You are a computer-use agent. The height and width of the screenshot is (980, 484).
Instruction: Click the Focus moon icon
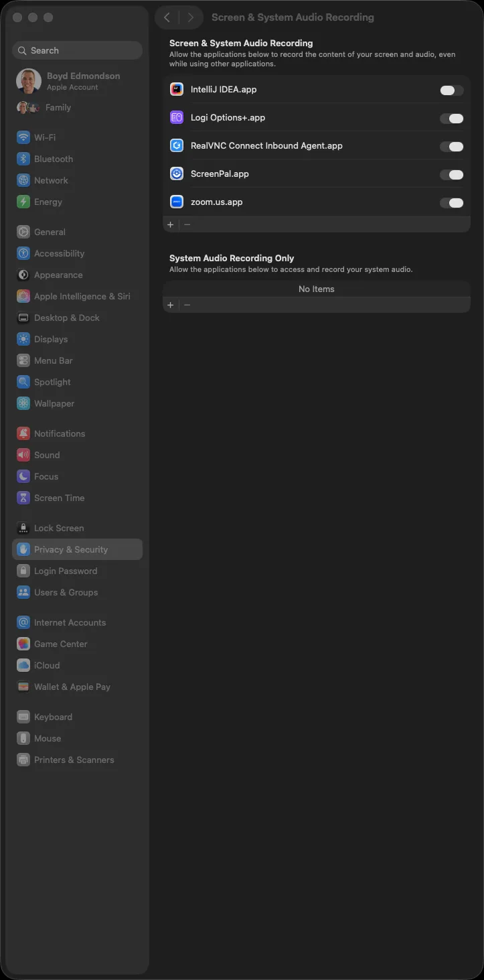[23, 476]
